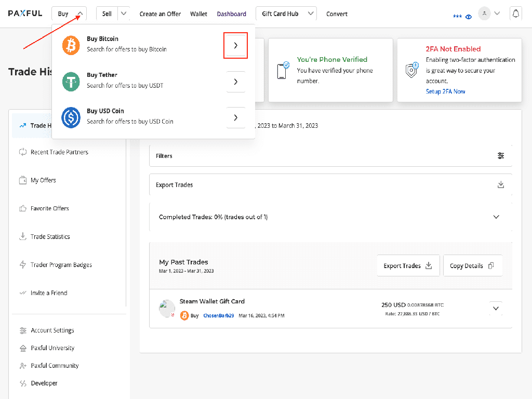This screenshot has height=399, width=532.
Task: Click the Tether logo icon
Action: tap(71, 82)
